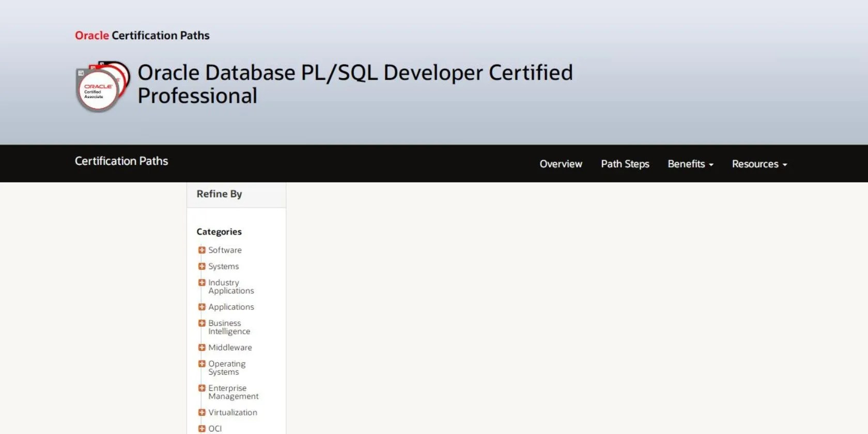Select the Systems category label

(x=224, y=267)
